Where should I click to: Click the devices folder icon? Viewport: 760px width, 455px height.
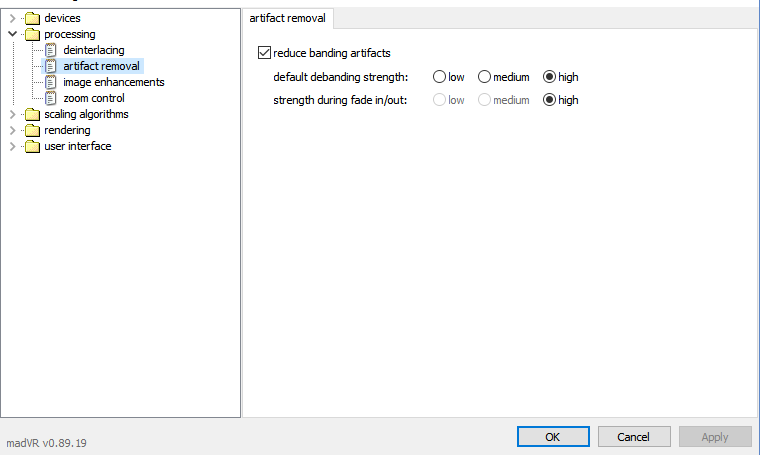pyautogui.click(x=32, y=18)
